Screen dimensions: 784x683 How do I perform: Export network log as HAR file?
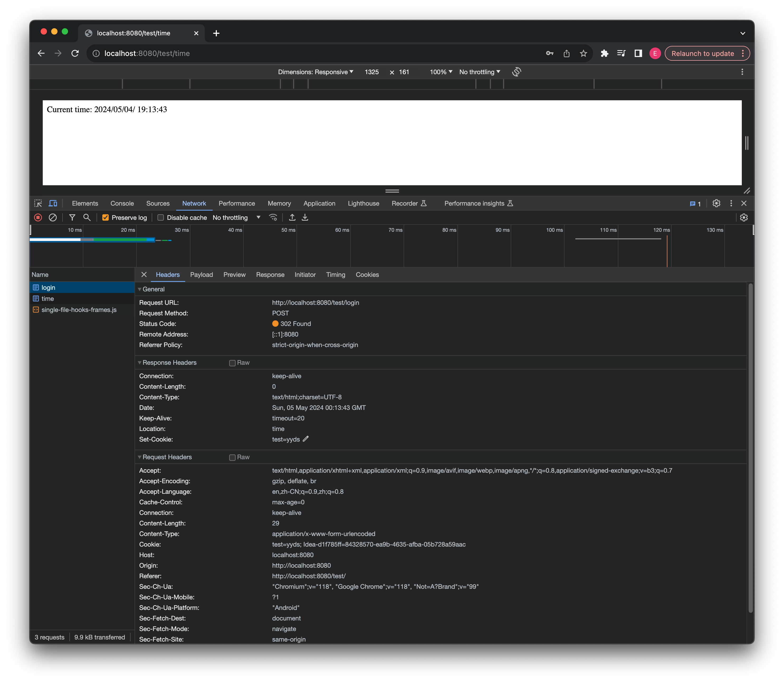(305, 217)
